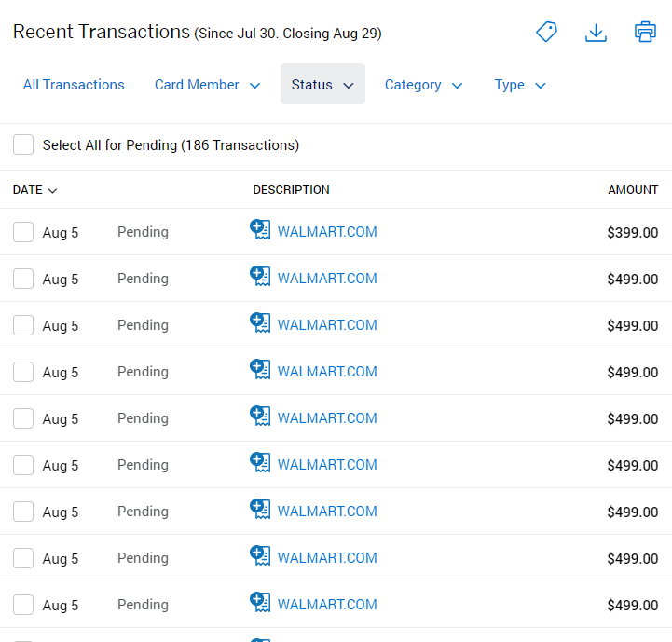Click receipt icon on third Walmart transaction
This screenshot has height=642, width=672.
[x=260, y=323]
